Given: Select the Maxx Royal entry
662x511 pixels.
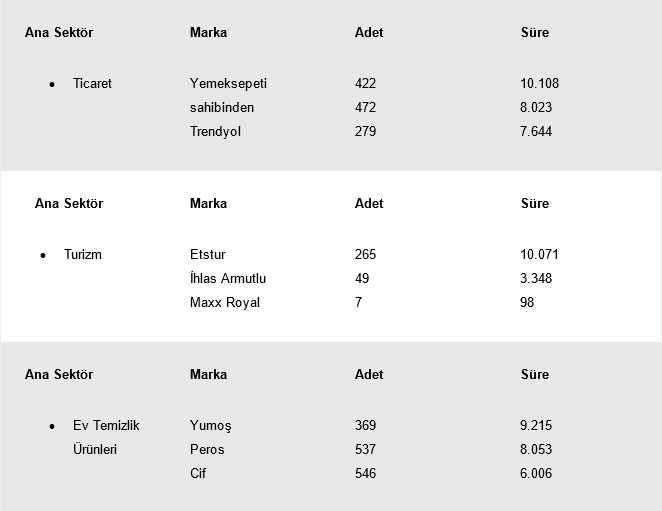Looking at the screenshot, I should tap(225, 303).
